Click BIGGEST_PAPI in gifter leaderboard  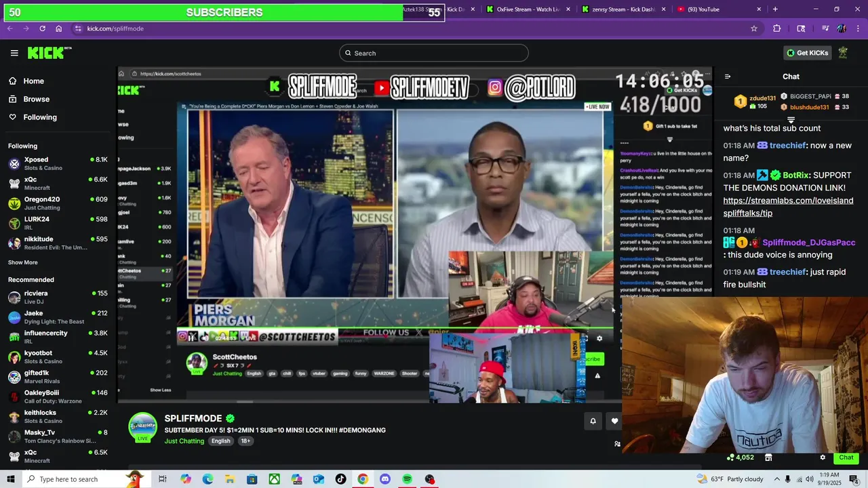810,96
